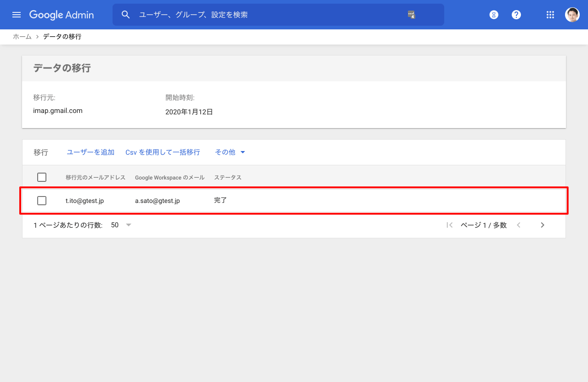This screenshot has height=382, width=588.
Task: Click start date 2020年1月12日
Action: [189, 112]
